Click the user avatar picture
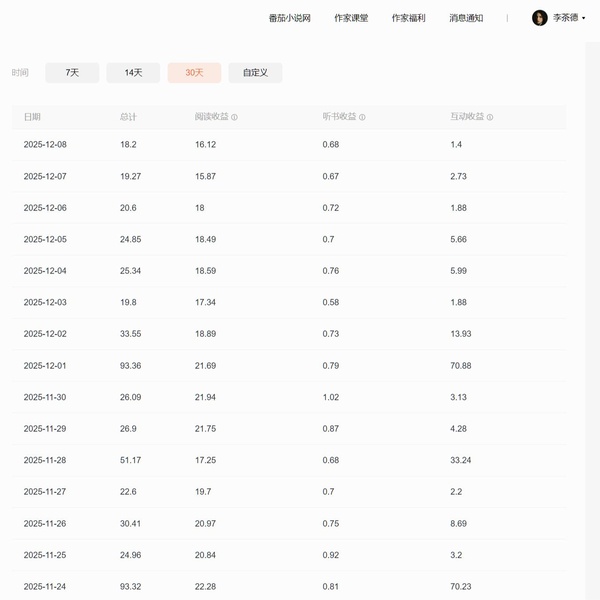 540,18
